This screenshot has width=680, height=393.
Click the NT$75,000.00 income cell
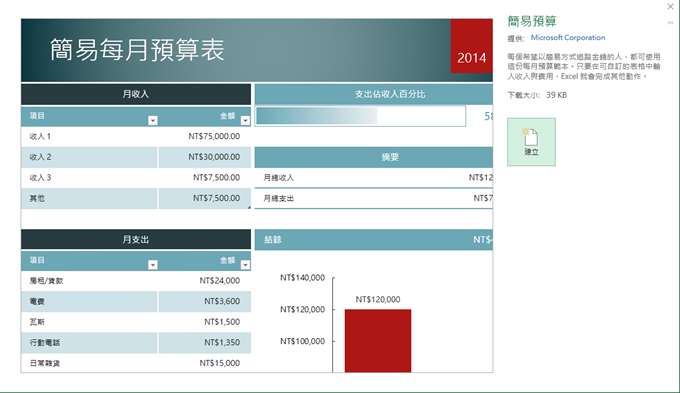pyautogui.click(x=214, y=136)
